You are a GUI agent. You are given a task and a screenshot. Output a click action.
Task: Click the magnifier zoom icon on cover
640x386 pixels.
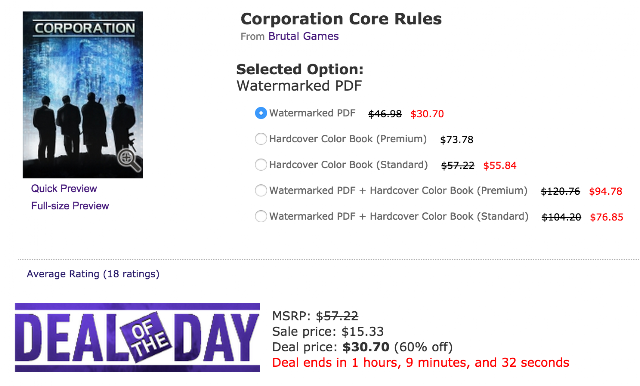(x=129, y=160)
